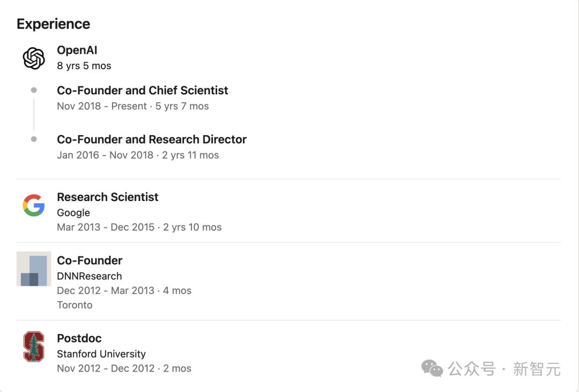The height and width of the screenshot is (392, 579).
Task: Click the Toronto location text
Action: [75, 305]
